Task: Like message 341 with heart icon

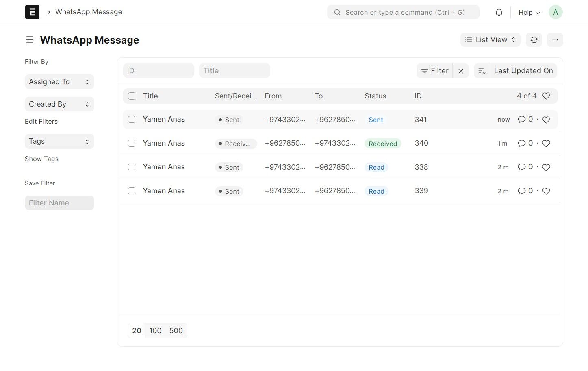Action: (x=546, y=120)
